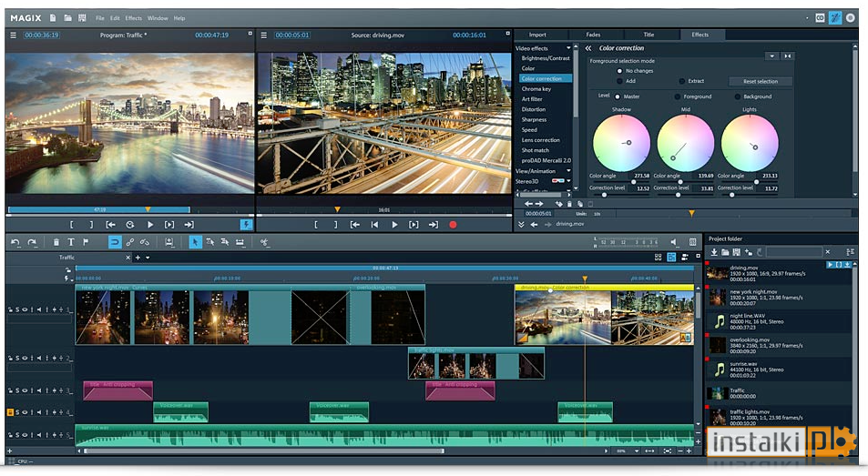The height and width of the screenshot is (476, 868).
Task: Click the save filmstrip icon in Project folder toolbar
Action: tap(736, 252)
